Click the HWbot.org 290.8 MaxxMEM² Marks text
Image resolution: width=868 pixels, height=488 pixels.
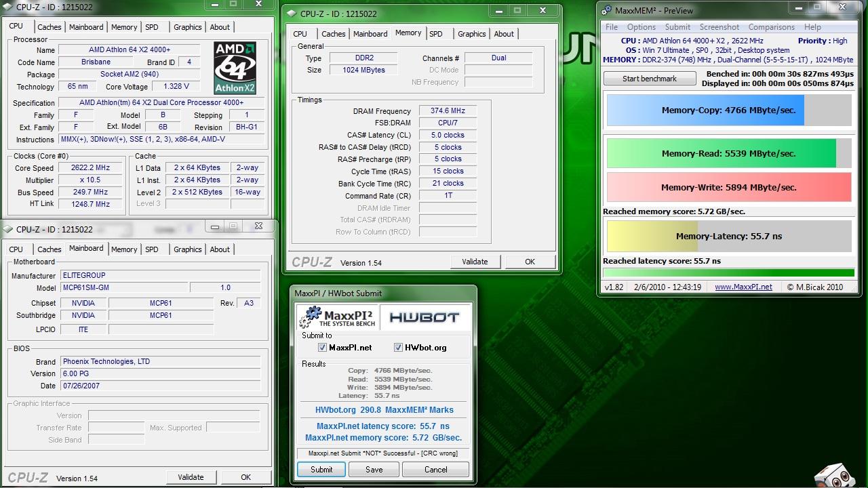coord(384,410)
